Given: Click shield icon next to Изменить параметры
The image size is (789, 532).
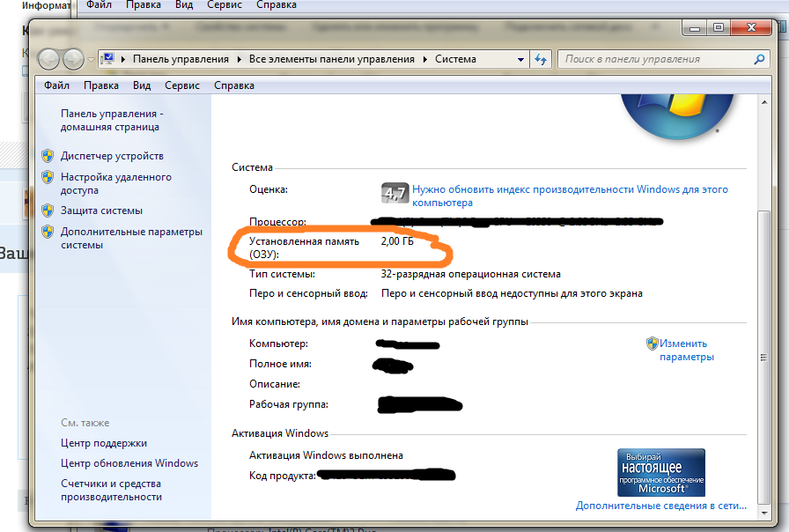Looking at the screenshot, I should click(x=653, y=344).
